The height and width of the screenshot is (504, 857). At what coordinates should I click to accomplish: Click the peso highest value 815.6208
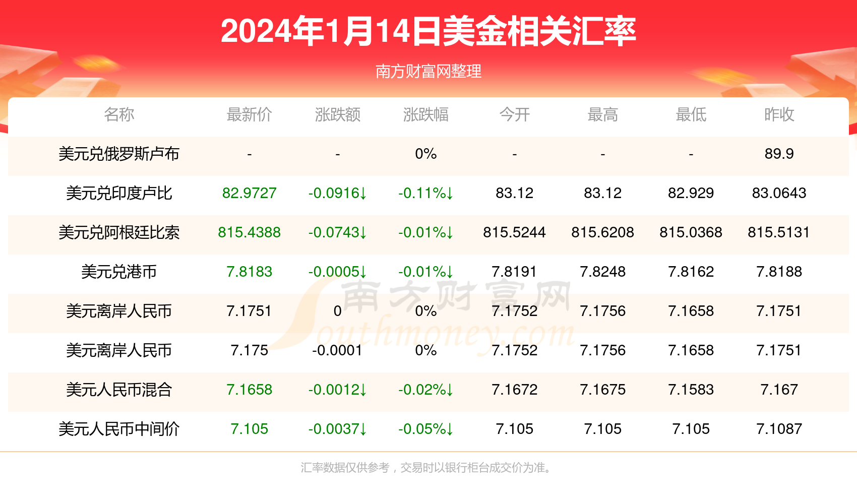tap(602, 232)
